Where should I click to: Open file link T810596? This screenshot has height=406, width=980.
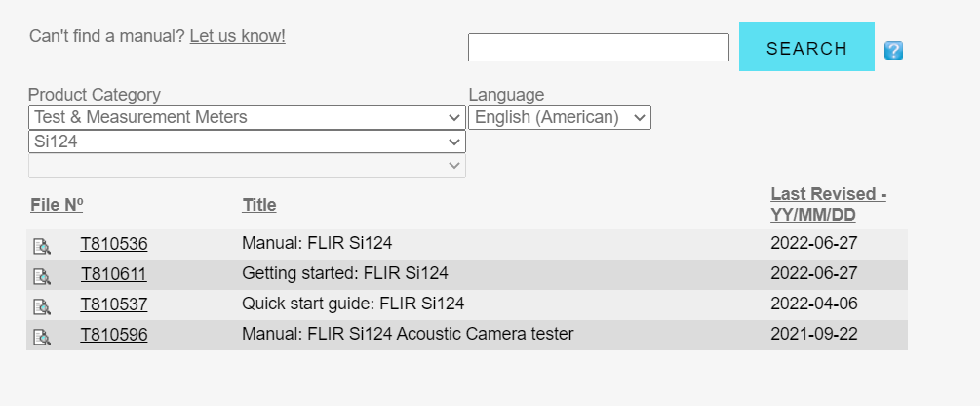[113, 335]
